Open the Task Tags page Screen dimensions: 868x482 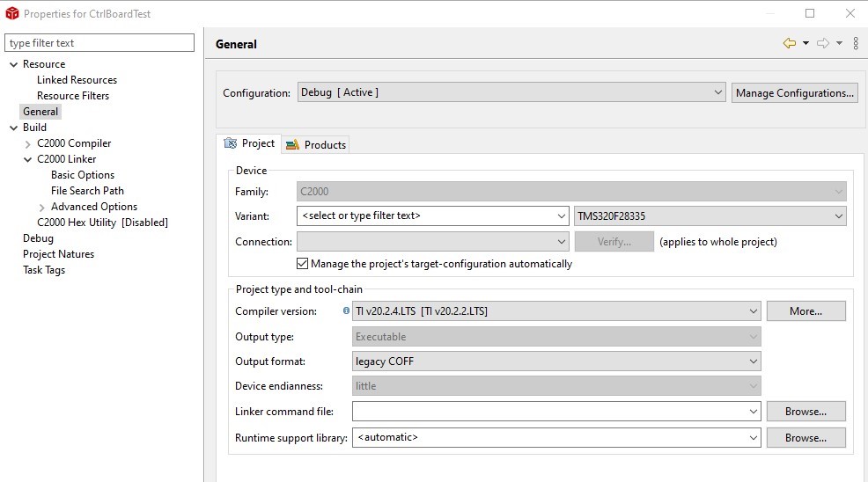tap(44, 270)
